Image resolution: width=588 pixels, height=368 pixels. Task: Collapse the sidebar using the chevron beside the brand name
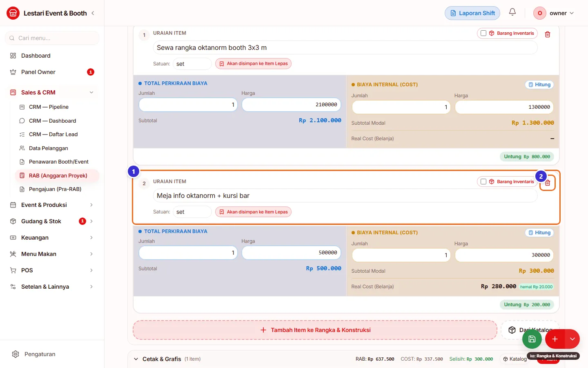point(93,13)
